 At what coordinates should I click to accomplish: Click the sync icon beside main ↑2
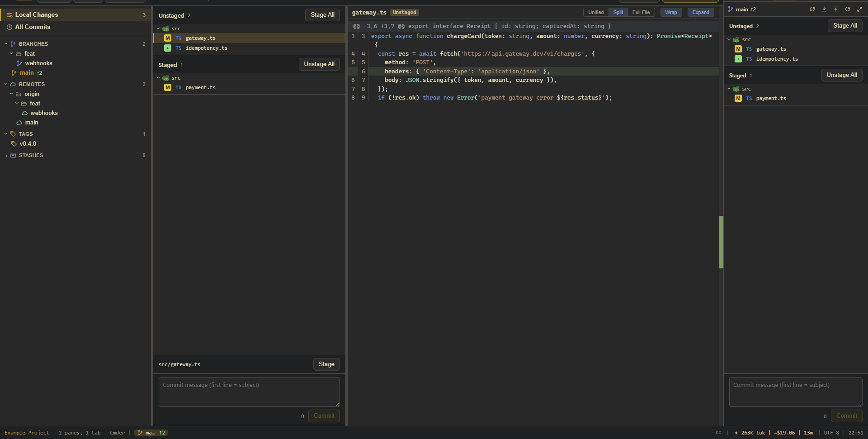click(812, 9)
